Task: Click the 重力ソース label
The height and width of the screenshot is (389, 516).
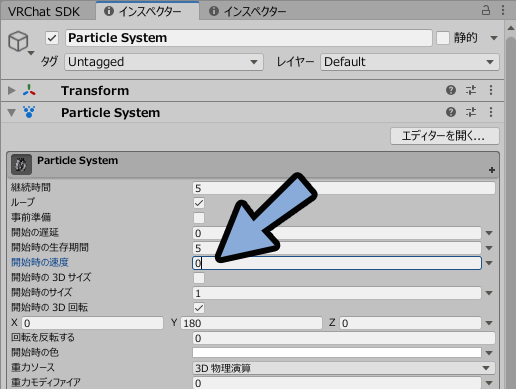Action: coord(33,367)
